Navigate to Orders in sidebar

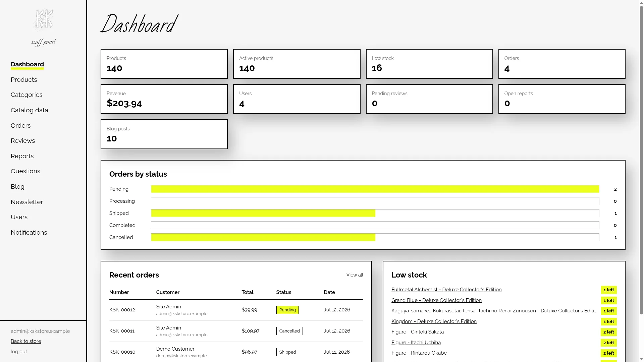20,126
